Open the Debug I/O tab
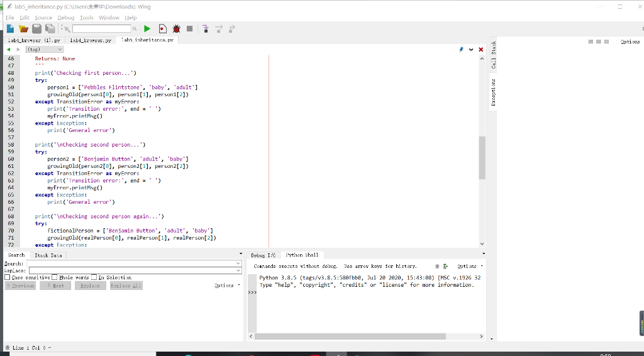644x356 pixels. click(x=263, y=255)
